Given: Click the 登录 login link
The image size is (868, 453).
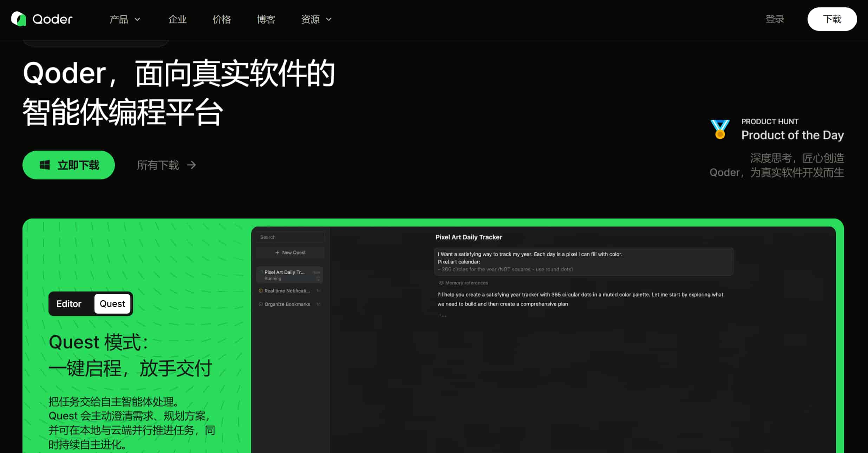Looking at the screenshot, I should pyautogui.click(x=775, y=19).
